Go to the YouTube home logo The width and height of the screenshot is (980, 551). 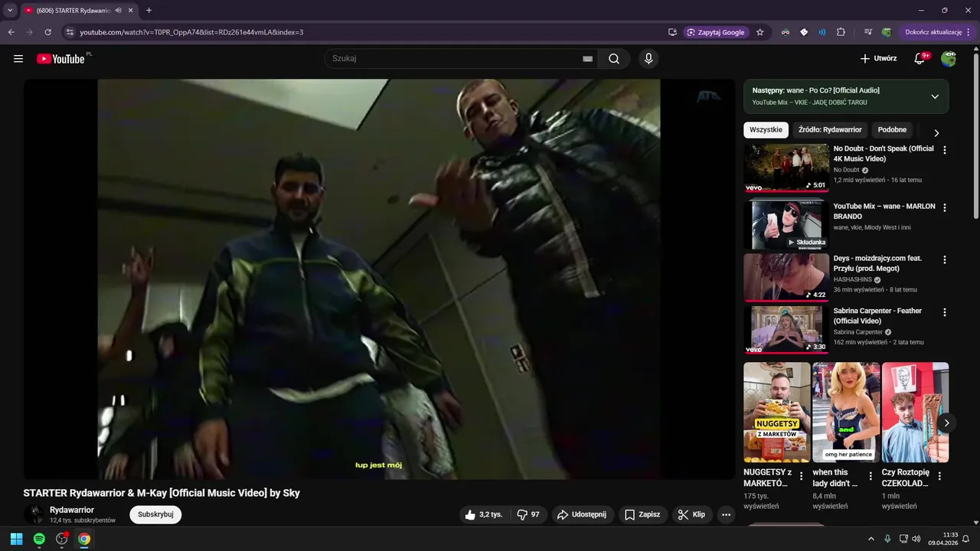tap(60, 59)
